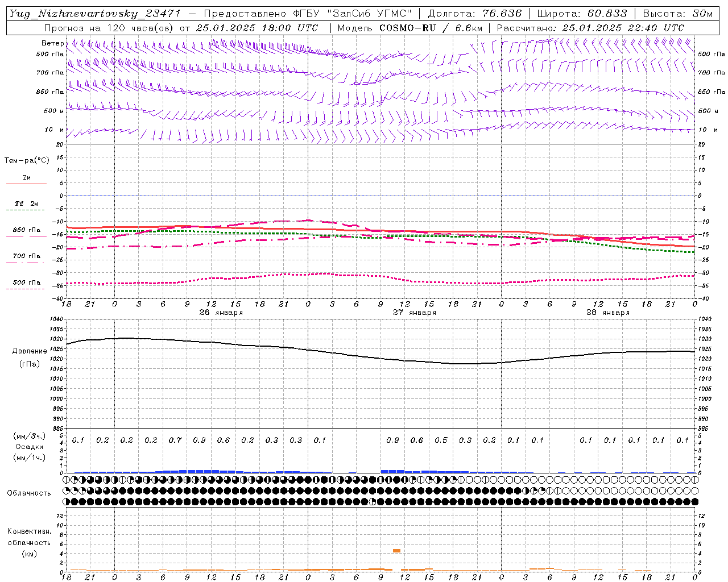Click the Осадки precipitation panel label
Image resolution: width=728 pixels, height=582 pixels.
30,447
